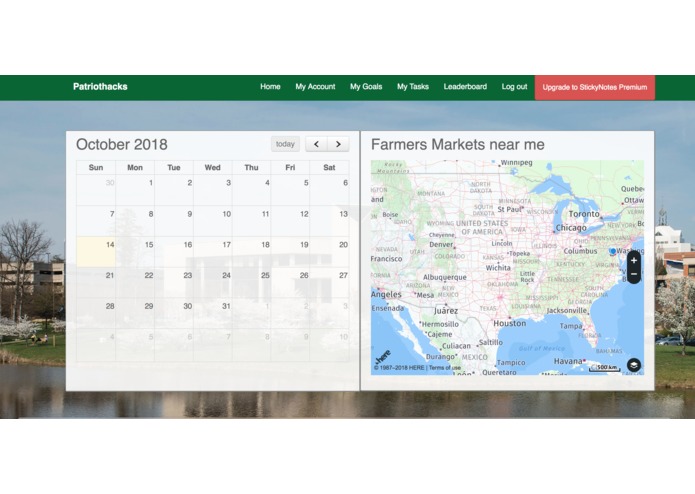Click Chicago label on the map
Screen dimensions: 695x494
point(571,228)
